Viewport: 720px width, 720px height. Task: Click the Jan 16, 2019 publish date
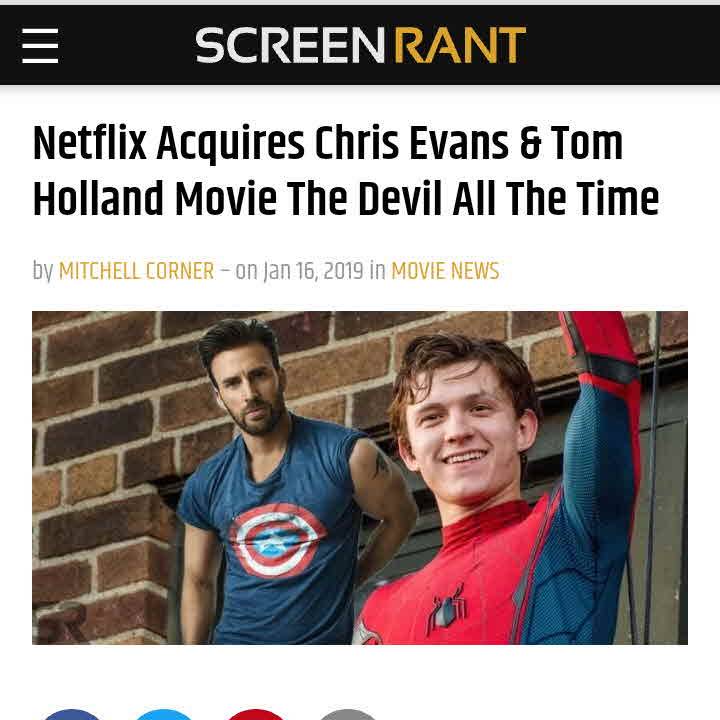click(313, 271)
